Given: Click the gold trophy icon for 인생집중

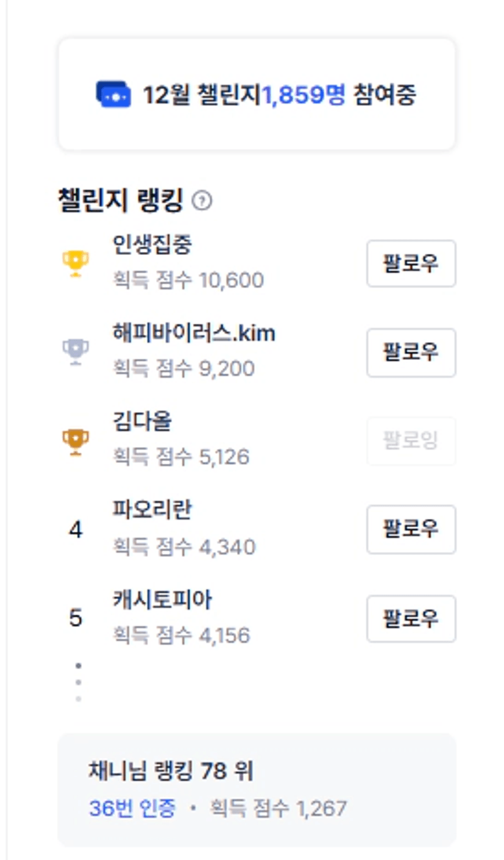Looking at the screenshot, I should [x=76, y=263].
